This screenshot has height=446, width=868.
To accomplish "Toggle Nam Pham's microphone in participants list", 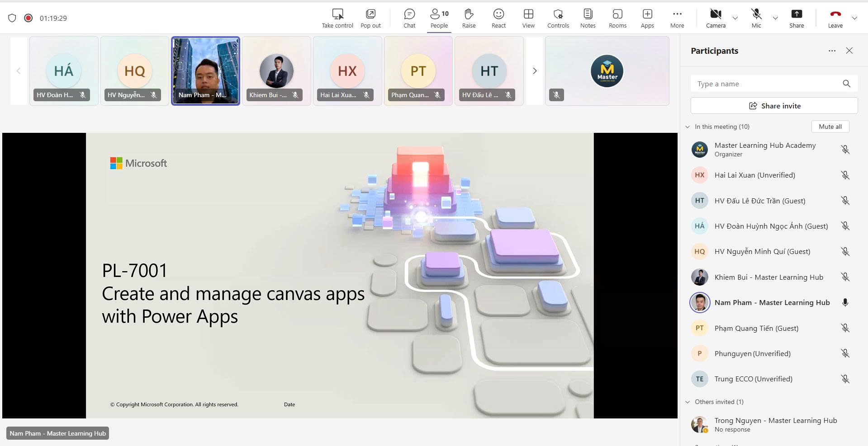I will tap(845, 303).
